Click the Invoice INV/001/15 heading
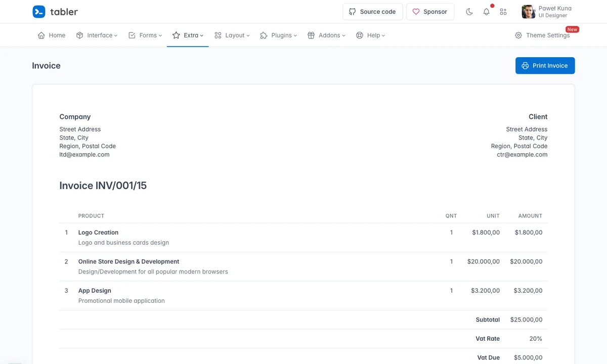The height and width of the screenshot is (364, 607). point(103,186)
